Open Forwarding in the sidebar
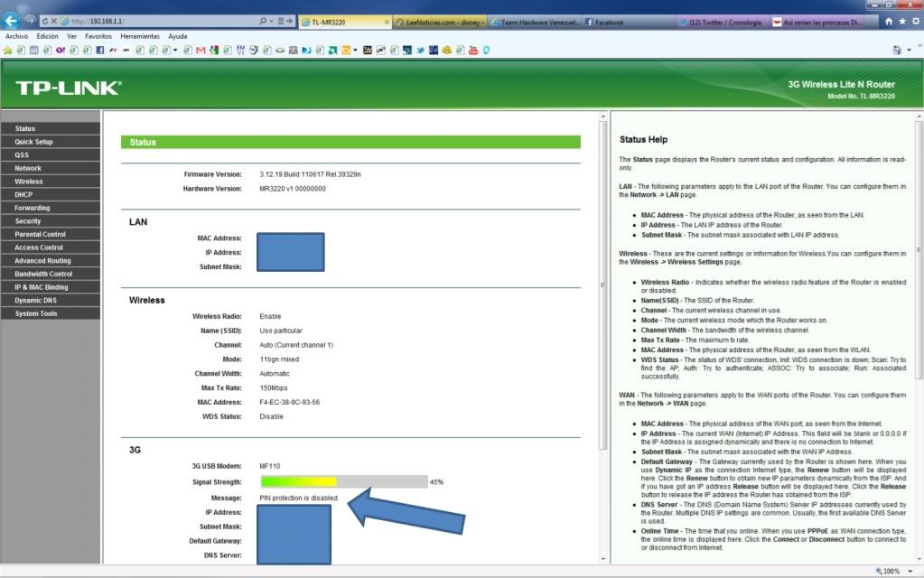 50,208
